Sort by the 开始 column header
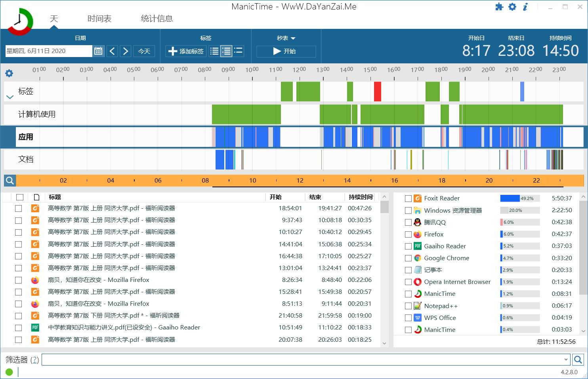This screenshot has width=588, height=379. click(276, 197)
